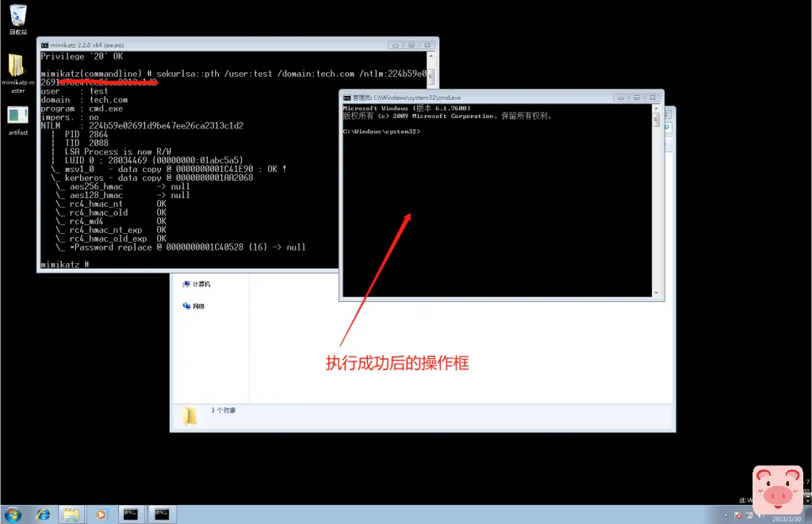Click the 'Microsoft Windows [版本 6.1.7600]' line
The height and width of the screenshot is (524, 812).
tap(407, 109)
